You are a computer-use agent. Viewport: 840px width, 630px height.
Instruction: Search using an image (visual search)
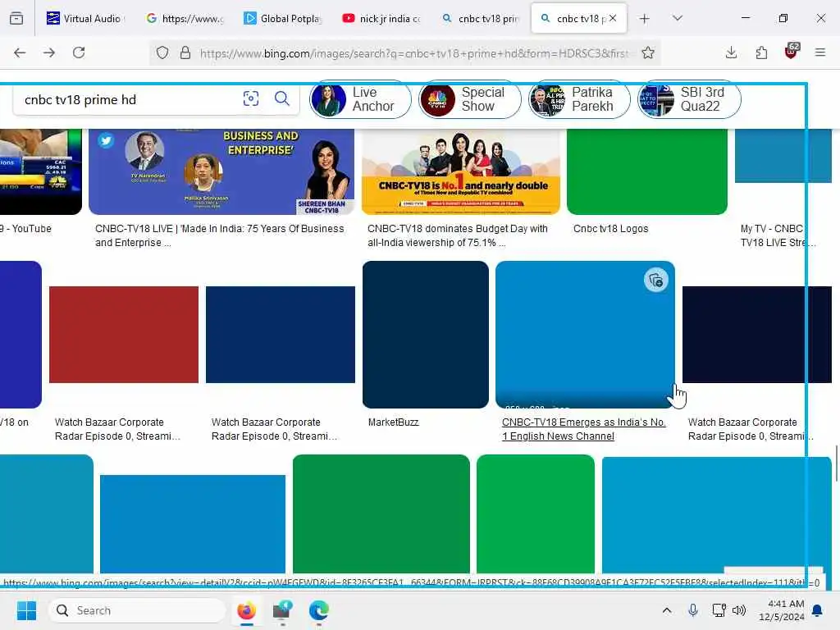click(251, 98)
